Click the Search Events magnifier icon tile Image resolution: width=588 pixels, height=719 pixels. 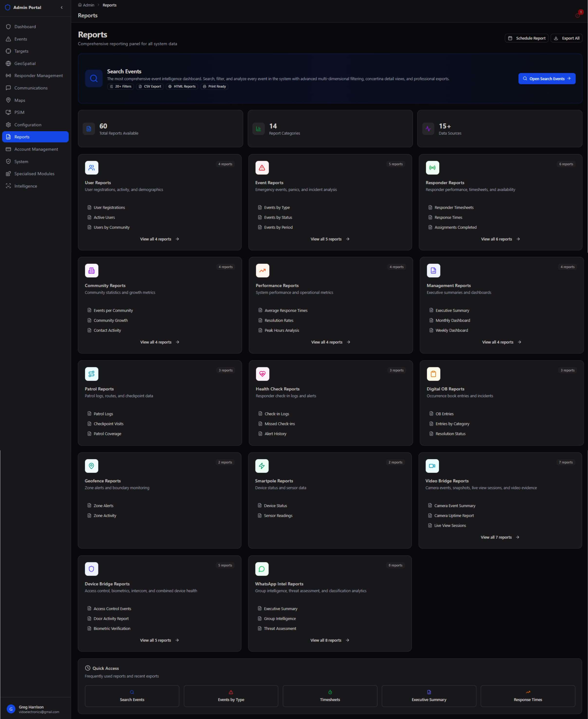[x=94, y=79]
